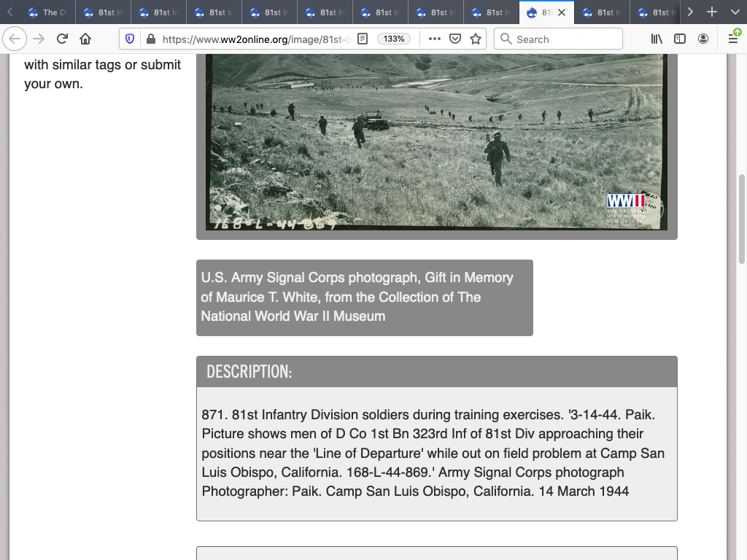Close the active tab
Image resolution: width=747 pixels, height=560 pixels.
click(562, 12)
